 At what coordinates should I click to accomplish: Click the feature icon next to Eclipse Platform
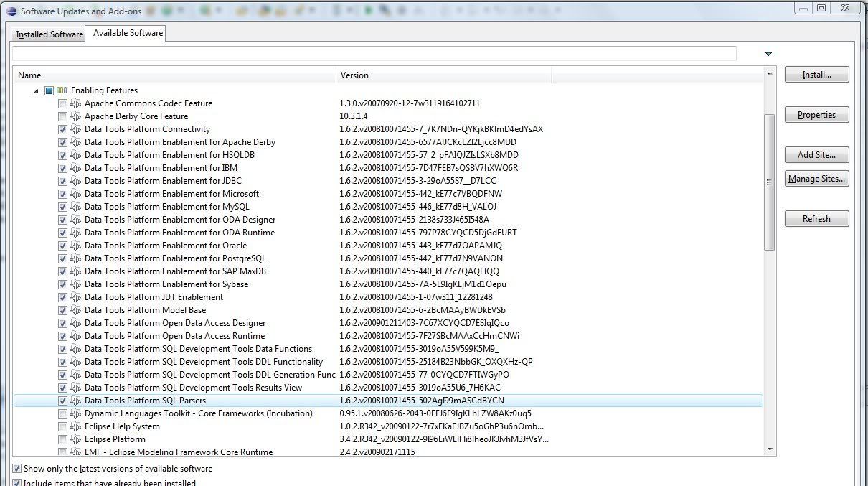76,439
